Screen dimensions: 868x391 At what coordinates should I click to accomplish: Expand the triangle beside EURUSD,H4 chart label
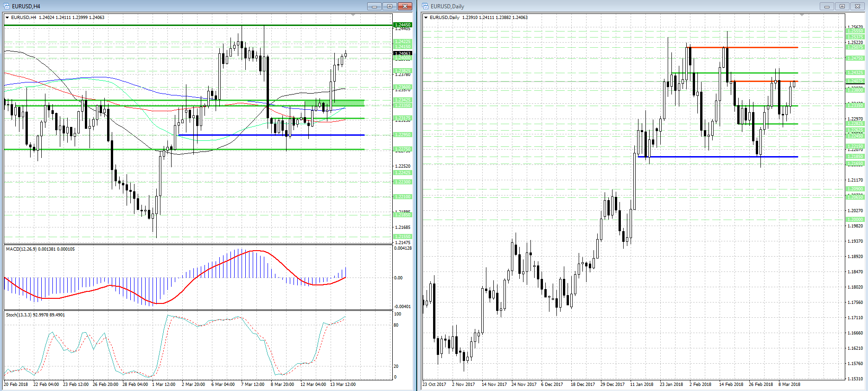pyautogui.click(x=7, y=18)
